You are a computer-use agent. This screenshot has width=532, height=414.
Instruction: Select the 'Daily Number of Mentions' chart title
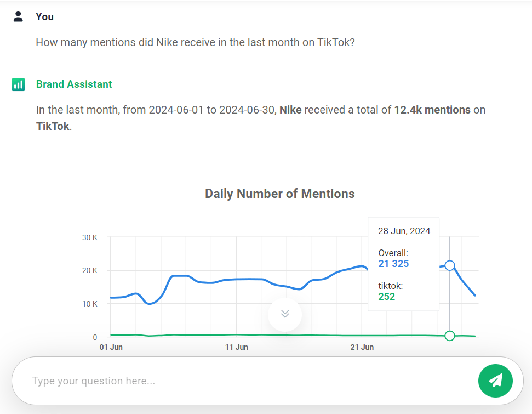[x=280, y=194]
